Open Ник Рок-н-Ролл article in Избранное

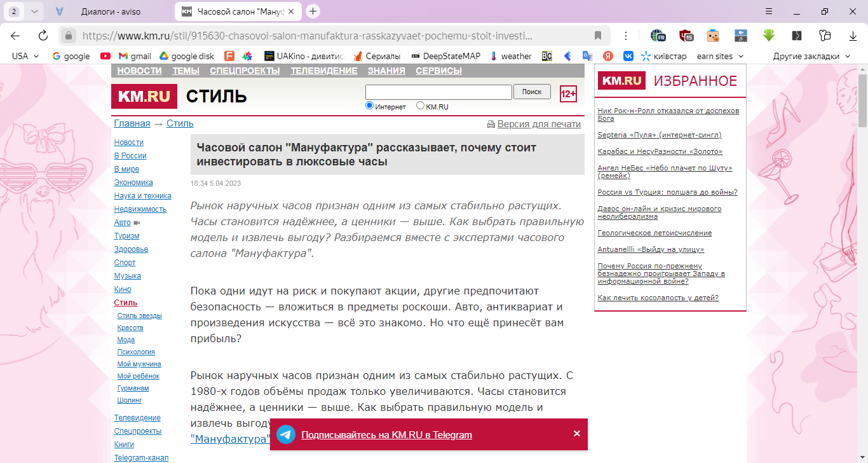(668, 114)
